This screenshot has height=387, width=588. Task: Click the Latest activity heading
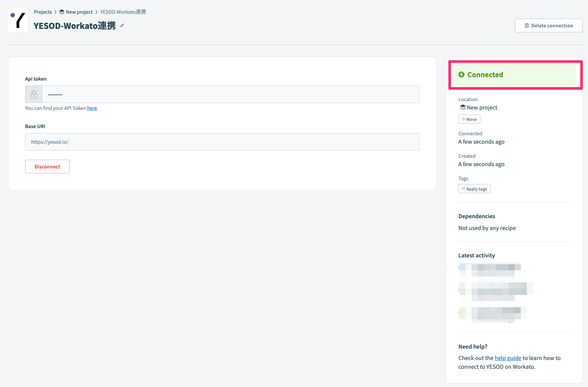click(477, 255)
